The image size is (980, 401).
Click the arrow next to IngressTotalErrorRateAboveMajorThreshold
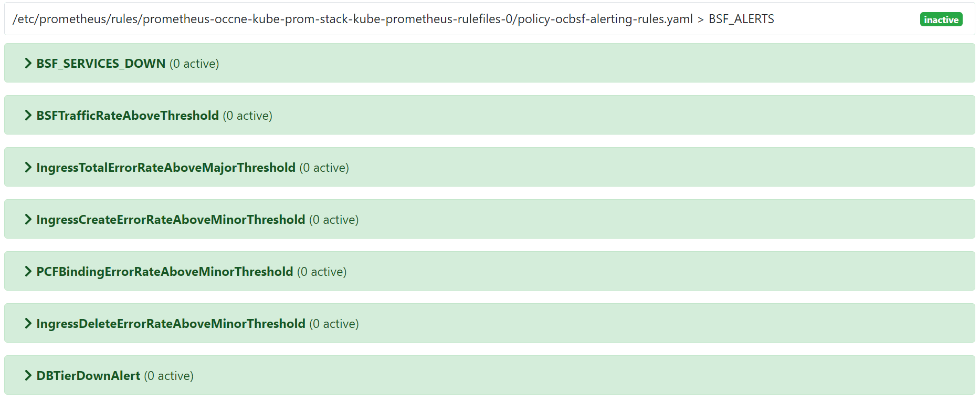(x=28, y=167)
